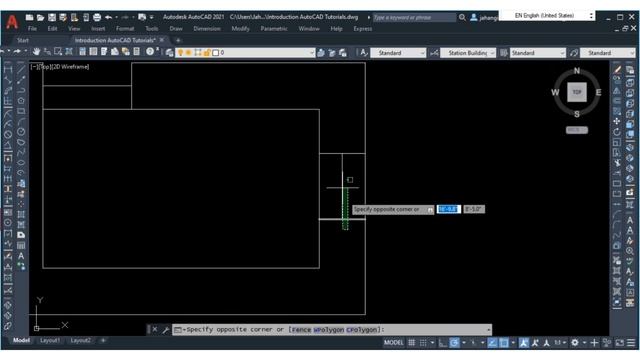
Task: Open Workspace Switching gear icon
Action: 575,343
